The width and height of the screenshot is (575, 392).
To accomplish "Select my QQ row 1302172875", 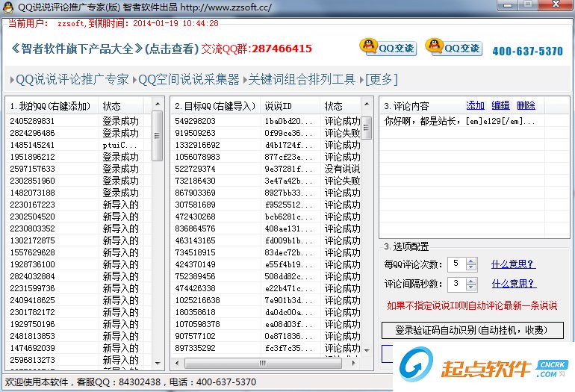I will [x=78, y=240].
